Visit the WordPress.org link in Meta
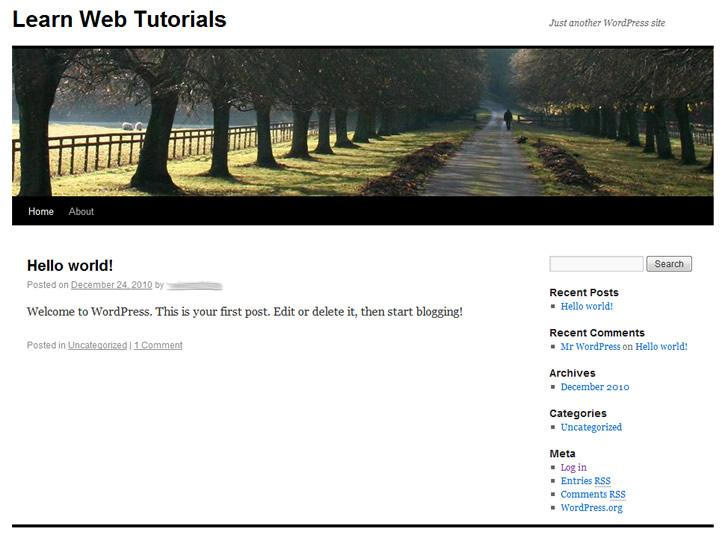Image resolution: width=728 pixels, height=535 pixels. [591, 508]
